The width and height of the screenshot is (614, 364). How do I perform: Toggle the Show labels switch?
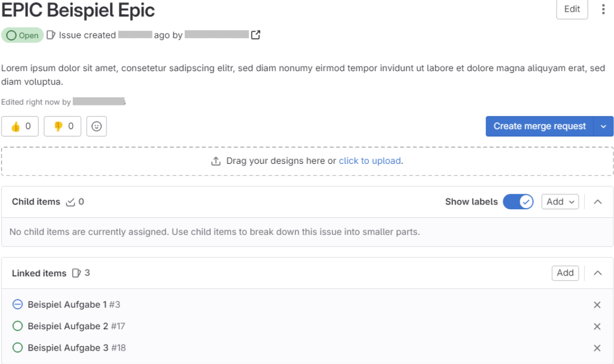click(x=518, y=202)
